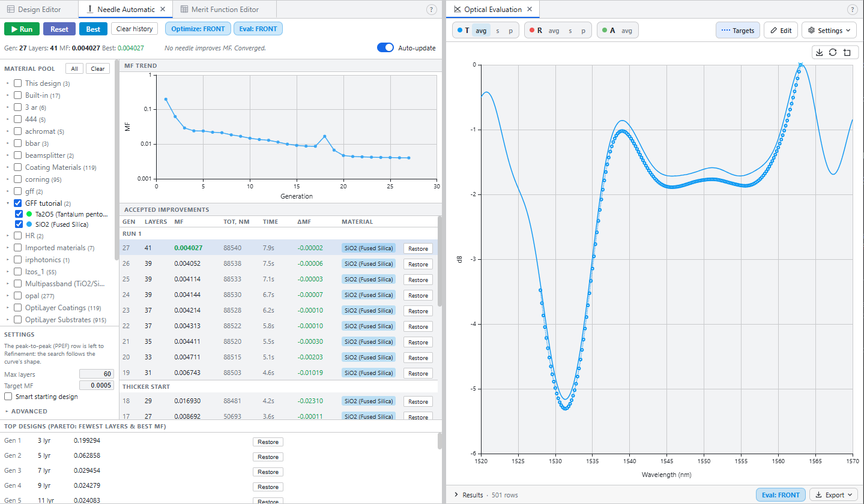Collapse the GFF tutorial tree node
The width and height of the screenshot is (864, 504).
pyautogui.click(x=8, y=203)
